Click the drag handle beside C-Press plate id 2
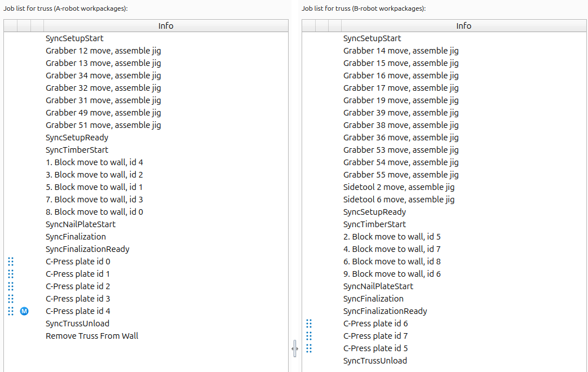Viewport: 588px width, 372px height. click(11, 286)
